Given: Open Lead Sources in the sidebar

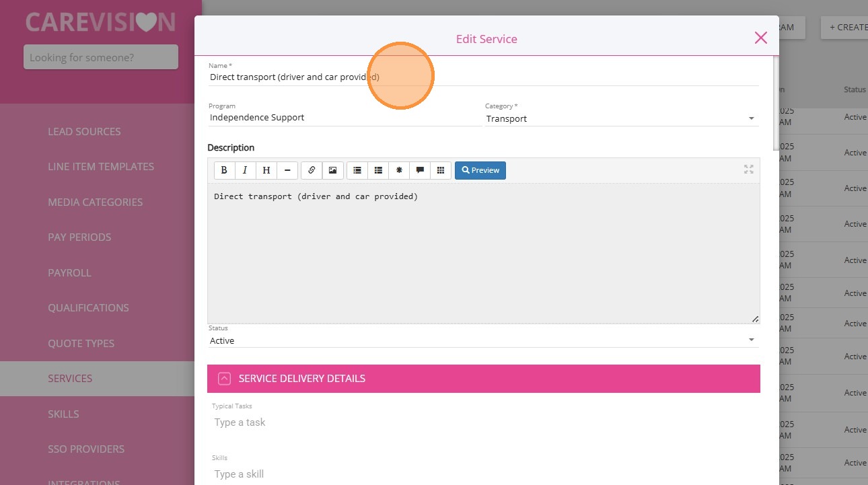Looking at the screenshot, I should point(84,131).
